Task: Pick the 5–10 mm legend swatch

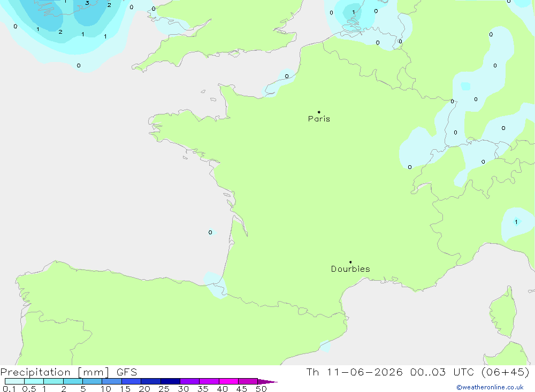Action: [93, 381]
